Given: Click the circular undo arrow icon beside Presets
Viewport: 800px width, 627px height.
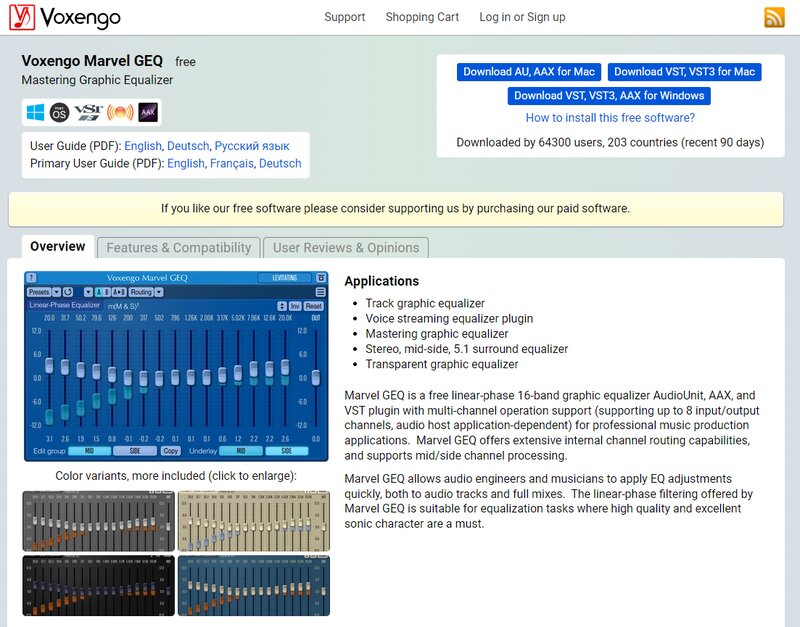Looking at the screenshot, I should [x=68, y=292].
